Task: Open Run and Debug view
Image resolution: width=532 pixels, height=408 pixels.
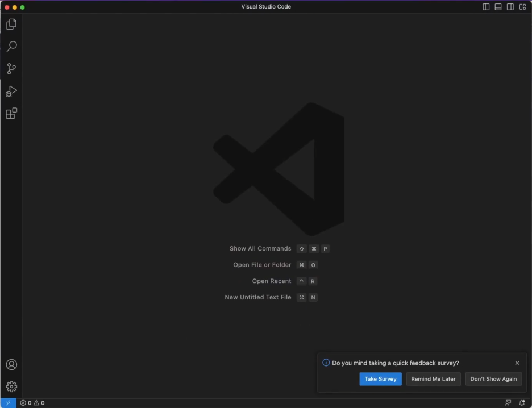Action: [x=11, y=91]
